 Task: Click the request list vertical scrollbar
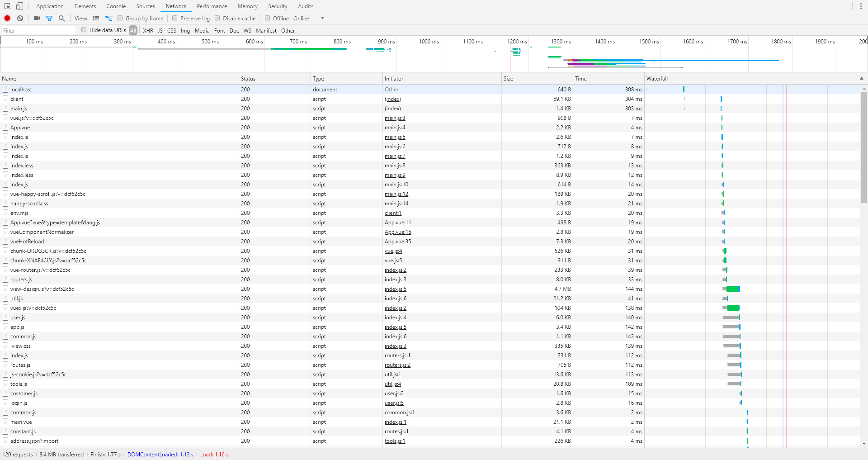[864, 147]
